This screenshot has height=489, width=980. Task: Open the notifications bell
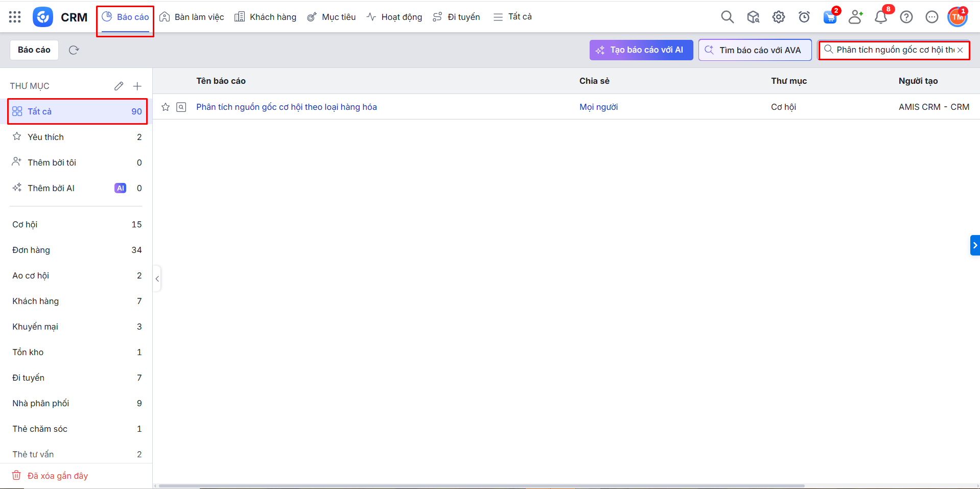coord(880,17)
